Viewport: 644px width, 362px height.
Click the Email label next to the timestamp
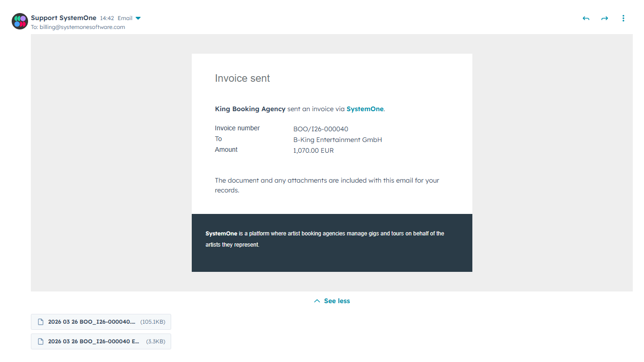tap(125, 18)
